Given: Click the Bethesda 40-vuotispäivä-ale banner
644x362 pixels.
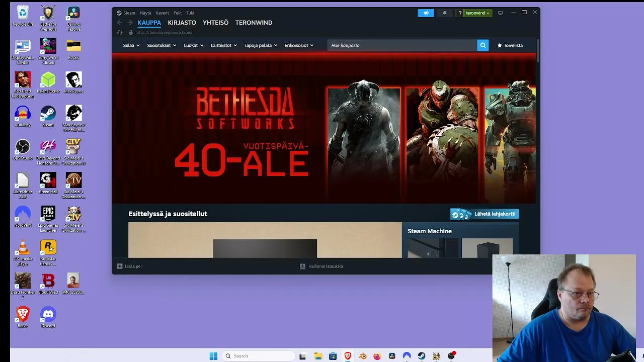Looking at the screenshot, I should (324, 129).
